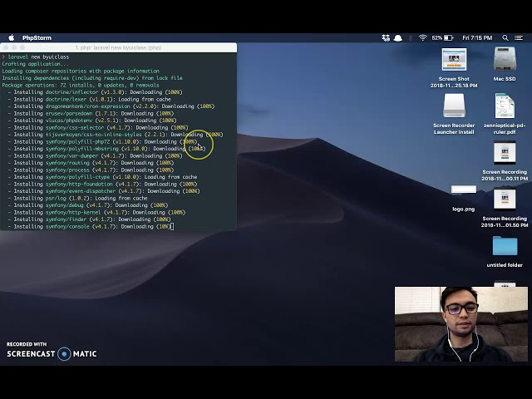The image size is (532, 399).
Task: Click the Dropbox menu bar icon
Action: coord(386,37)
